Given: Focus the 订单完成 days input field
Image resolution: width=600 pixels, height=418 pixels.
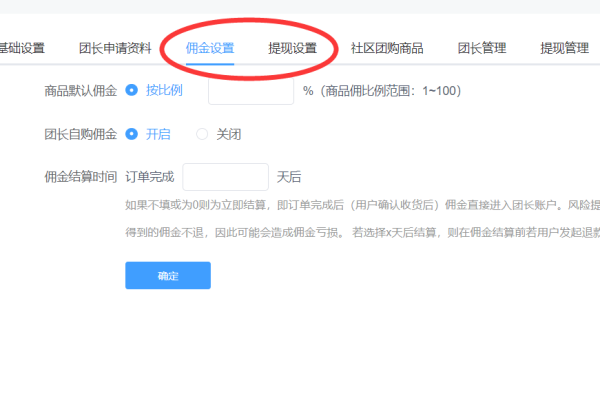Looking at the screenshot, I should click(226, 177).
